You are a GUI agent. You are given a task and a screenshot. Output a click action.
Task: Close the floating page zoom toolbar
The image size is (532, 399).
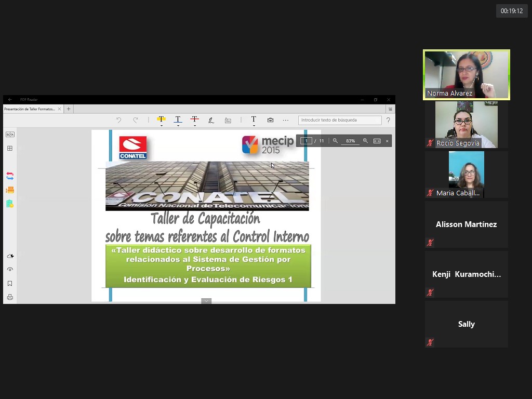click(x=387, y=141)
